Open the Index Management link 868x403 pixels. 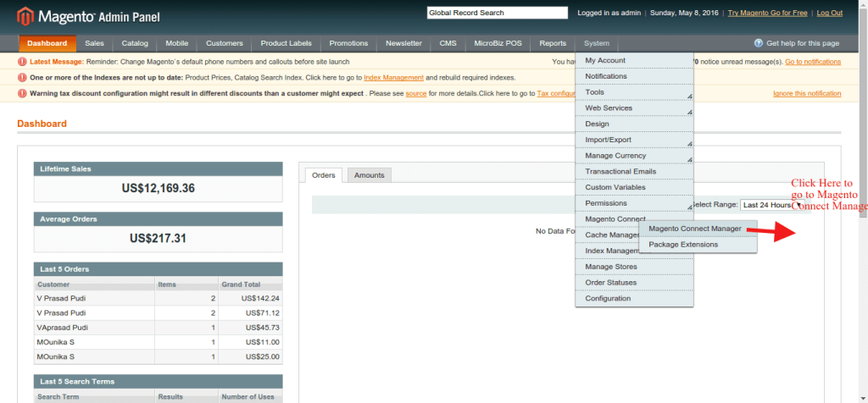click(393, 77)
